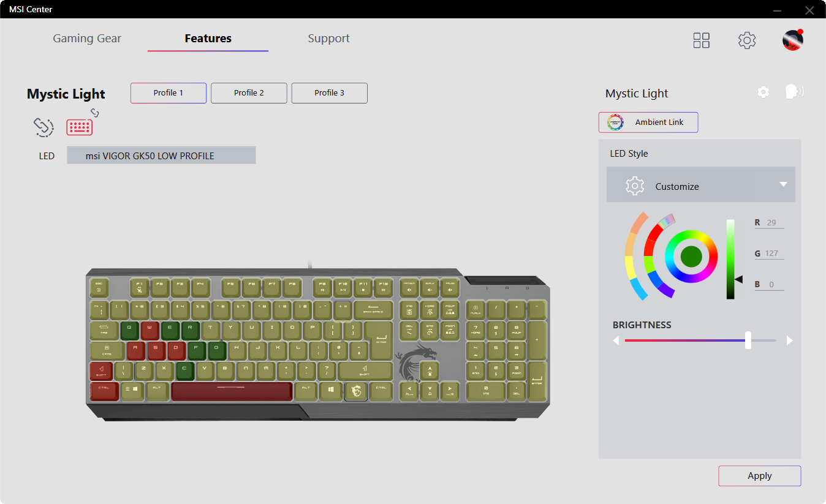
Task: Click the sync all devices link icon
Action: click(x=44, y=127)
